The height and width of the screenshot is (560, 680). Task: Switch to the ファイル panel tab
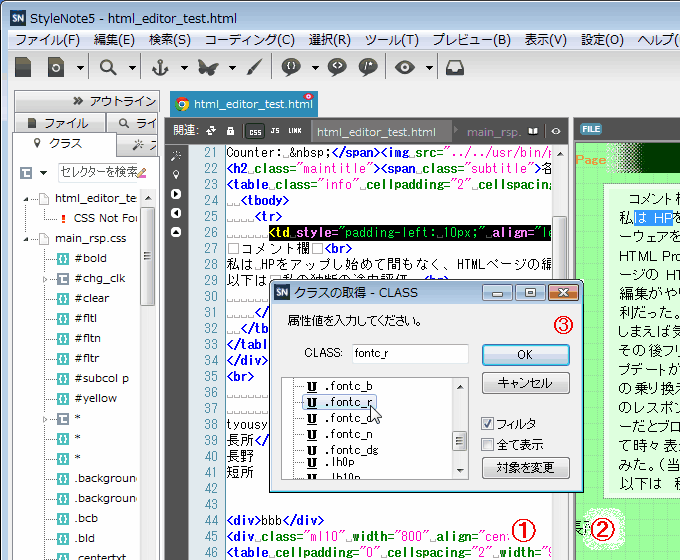(x=58, y=123)
